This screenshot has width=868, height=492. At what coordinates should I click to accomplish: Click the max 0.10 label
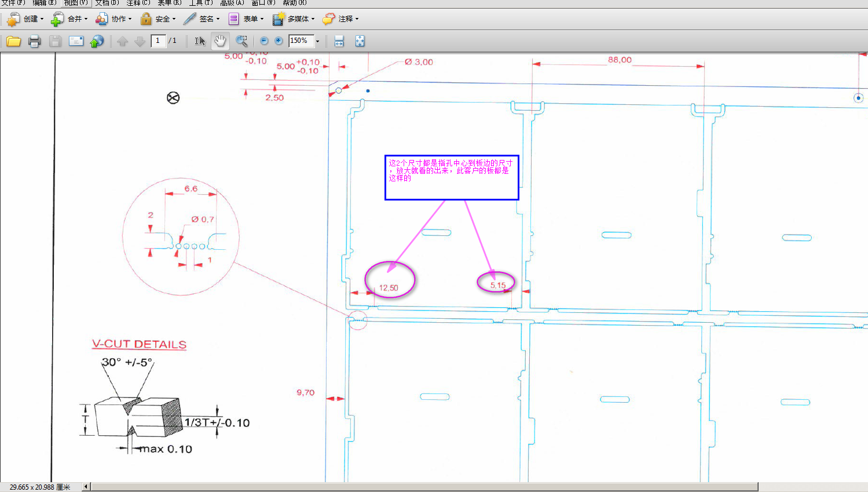(166, 449)
